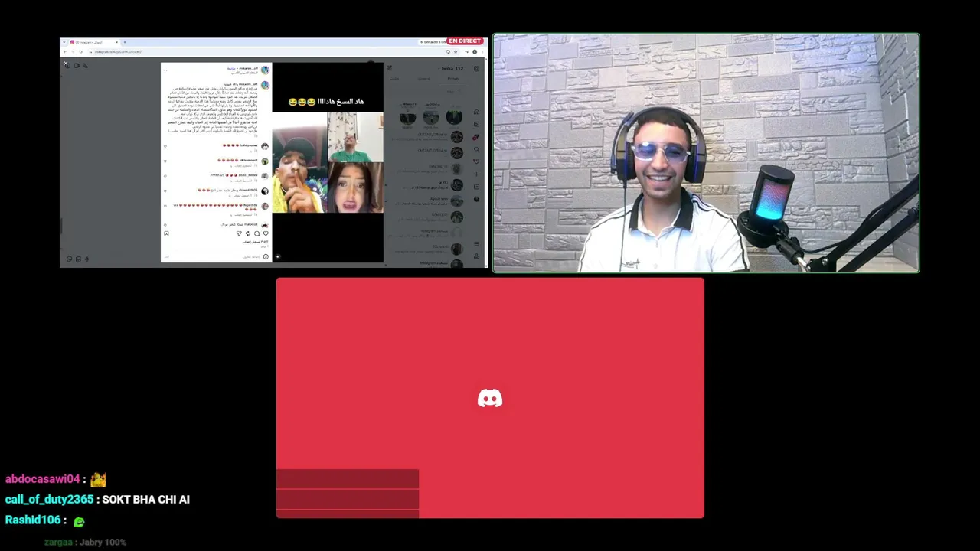Viewport: 980px width, 551px height.
Task: Go to Instagram Home from the sidebar
Action: tap(476, 112)
